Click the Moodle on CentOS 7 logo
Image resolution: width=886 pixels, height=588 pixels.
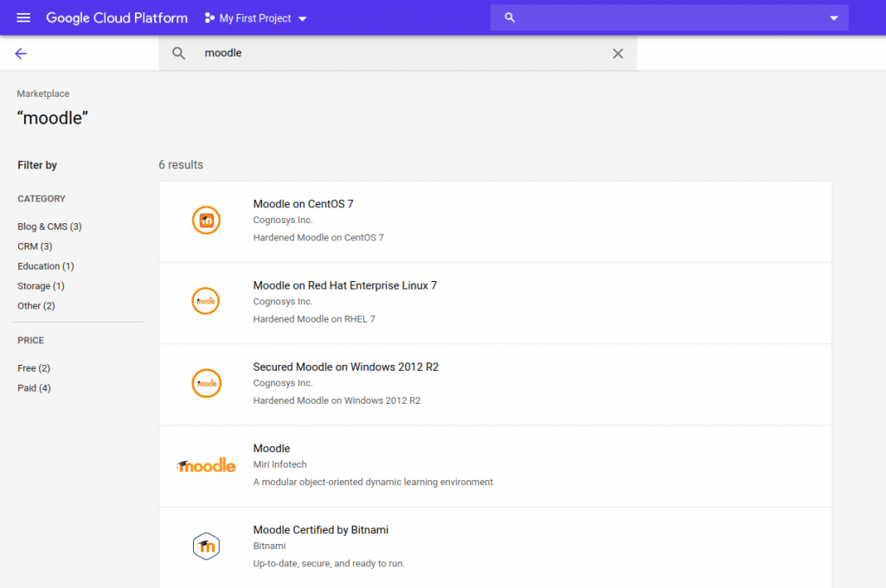click(x=206, y=220)
